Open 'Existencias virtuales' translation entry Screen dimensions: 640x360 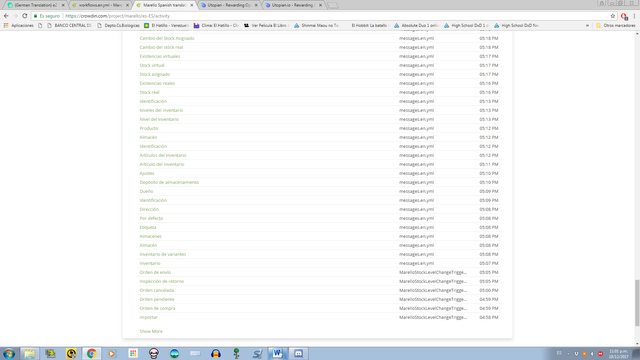(x=160, y=56)
